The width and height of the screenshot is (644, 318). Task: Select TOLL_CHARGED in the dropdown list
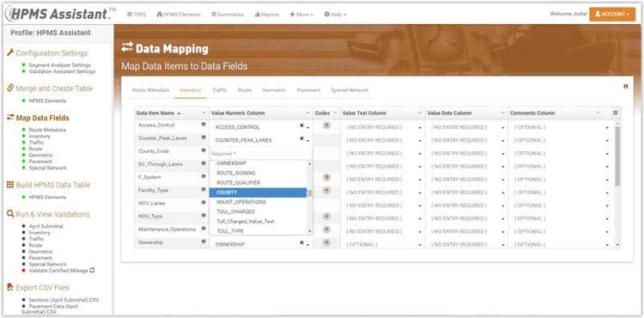coord(258,211)
